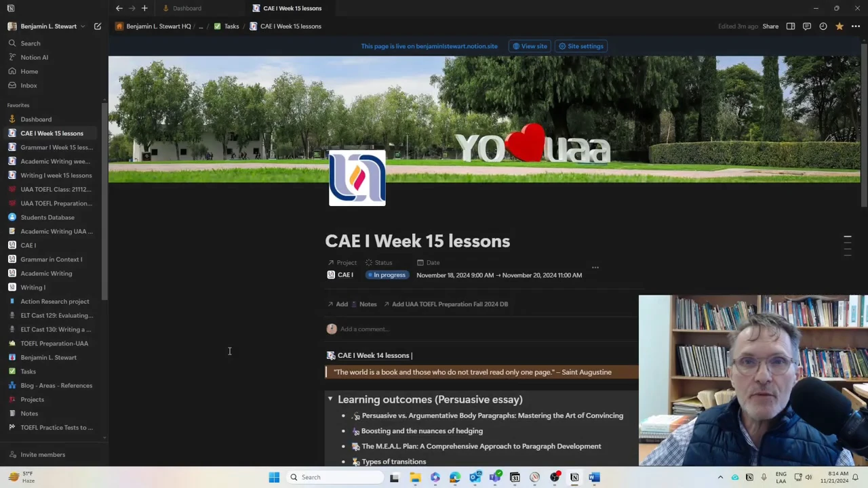
Task: Open taskbar clock and date
Action: point(837,477)
